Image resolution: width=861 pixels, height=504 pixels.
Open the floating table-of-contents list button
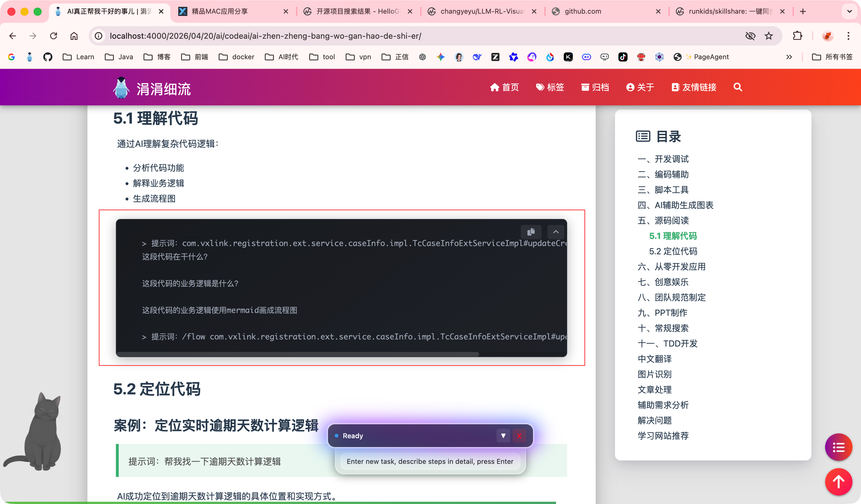pyautogui.click(x=838, y=447)
